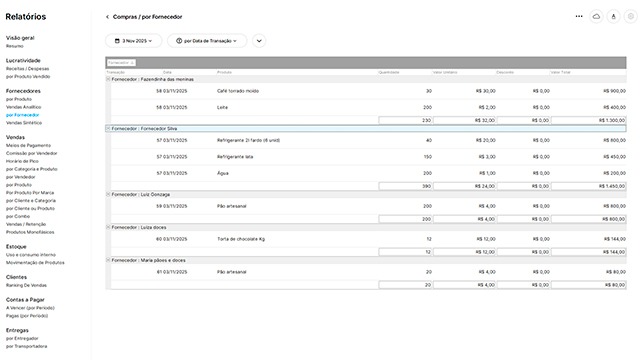Image resolution: width=640 pixels, height=360 pixels.
Task: Collapse the Fornecedor Silva group
Action: [108, 129]
